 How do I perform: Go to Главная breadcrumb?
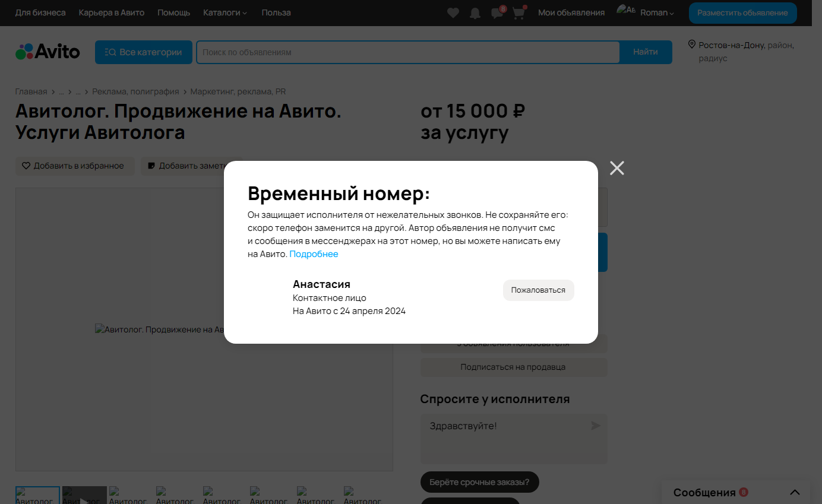click(x=31, y=91)
